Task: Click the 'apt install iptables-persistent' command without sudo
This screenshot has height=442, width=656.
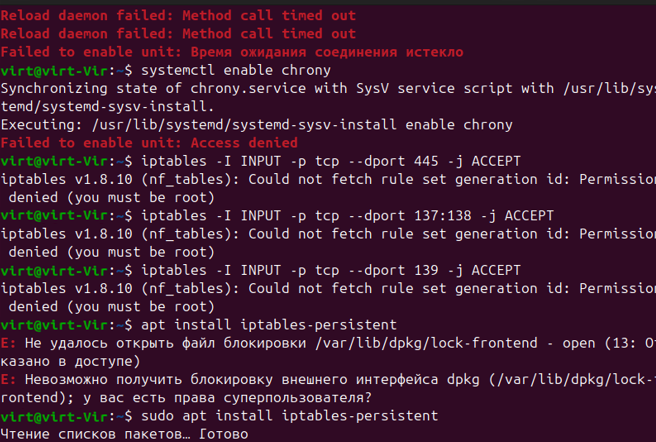Action: (x=269, y=325)
